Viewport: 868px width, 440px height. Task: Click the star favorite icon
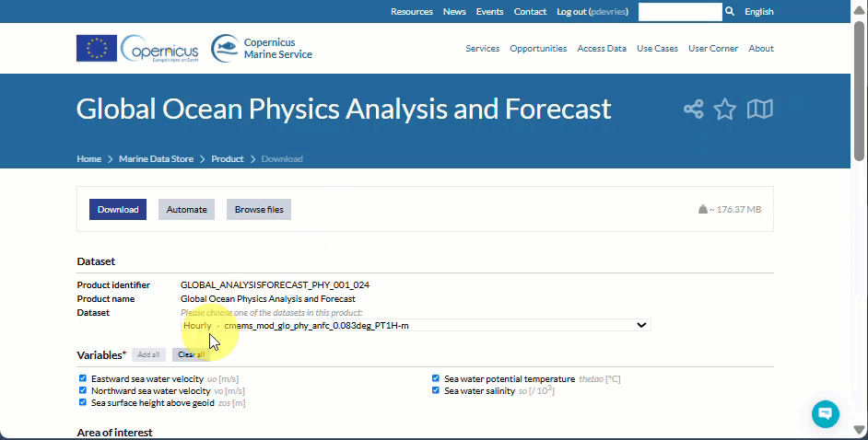[x=724, y=109]
